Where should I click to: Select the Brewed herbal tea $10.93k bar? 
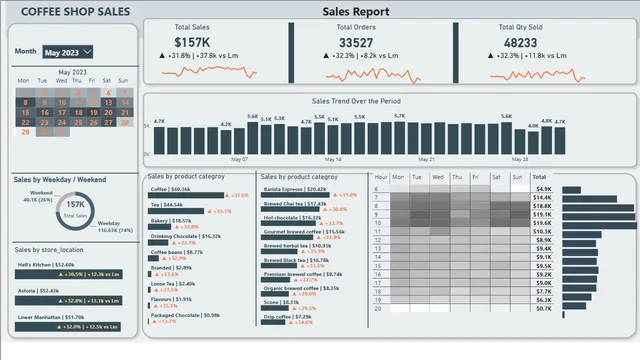tap(280, 251)
